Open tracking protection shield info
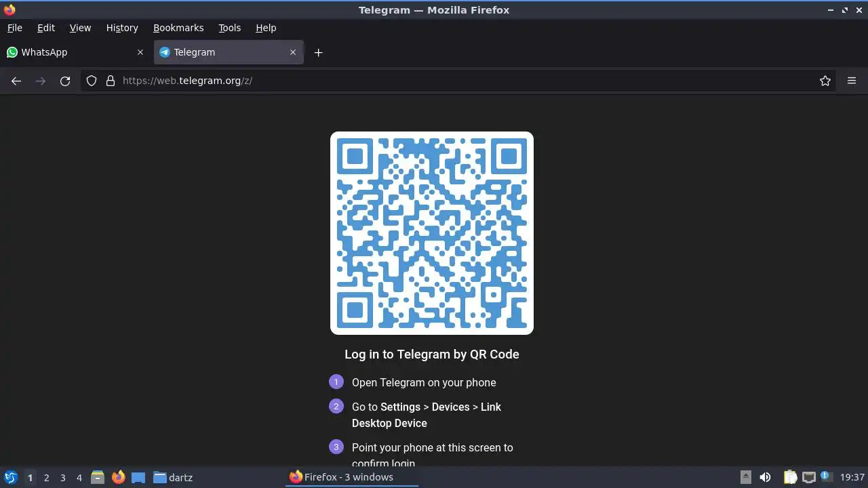The height and width of the screenshot is (488, 868). click(92, 81)
